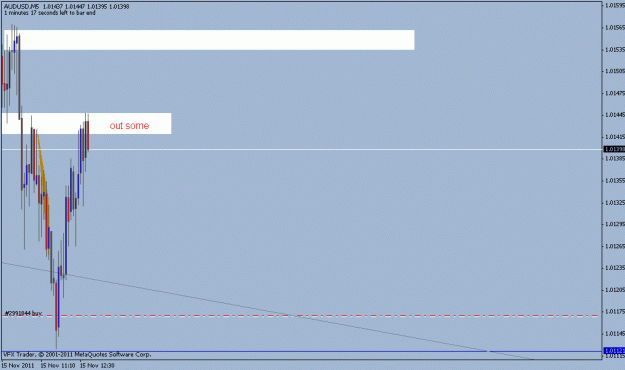Click the 1.01445 price axis label
This screenshot has width=625, height=370.
click(615, 115)
